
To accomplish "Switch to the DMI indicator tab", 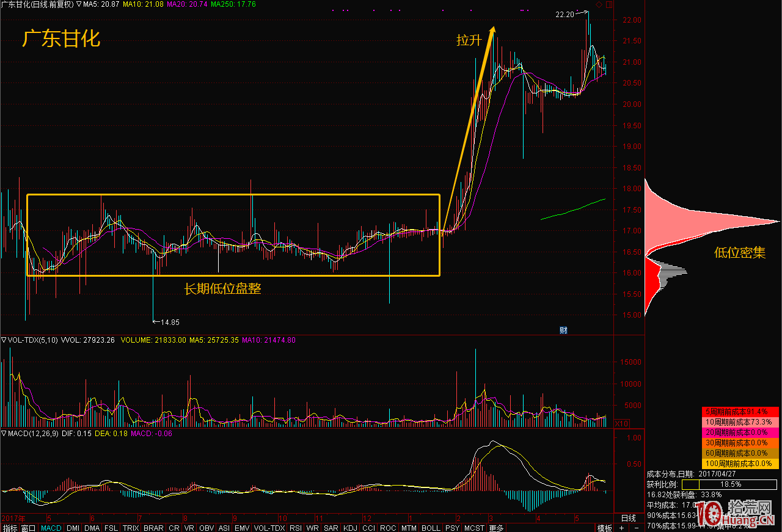I will [x=73, y=528].
